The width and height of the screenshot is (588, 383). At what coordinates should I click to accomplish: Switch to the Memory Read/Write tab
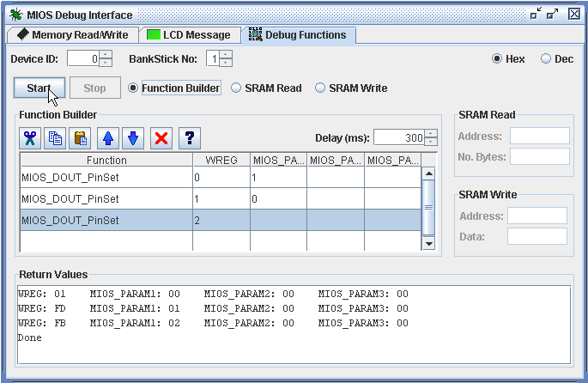coord(73,35)
